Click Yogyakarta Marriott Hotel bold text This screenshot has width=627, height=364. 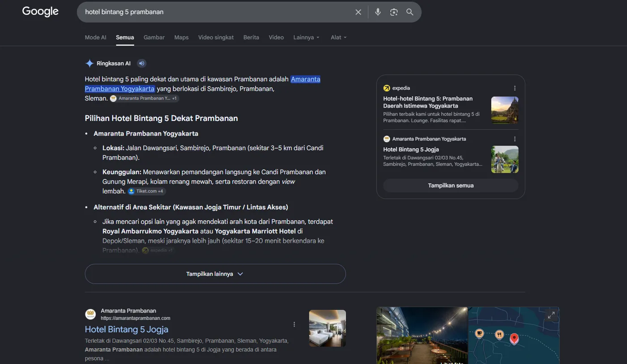point(255,231)
